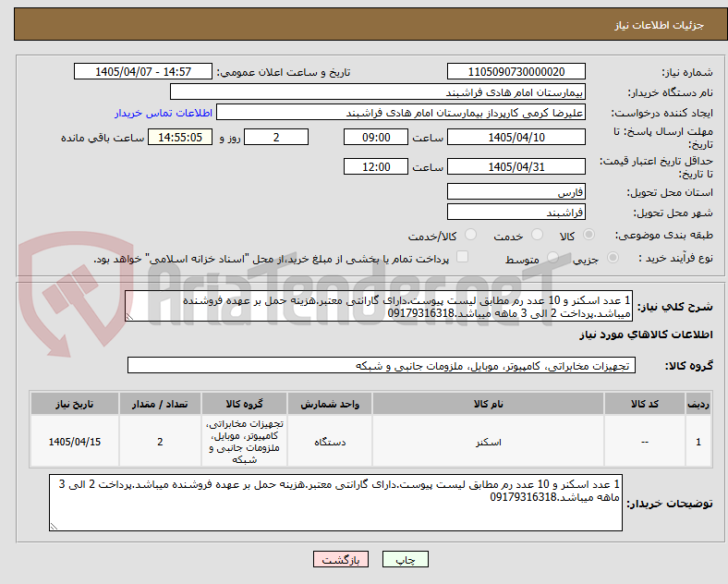Click the request creator name field
The width and height of the screenshot is (728, 584).
401,113
